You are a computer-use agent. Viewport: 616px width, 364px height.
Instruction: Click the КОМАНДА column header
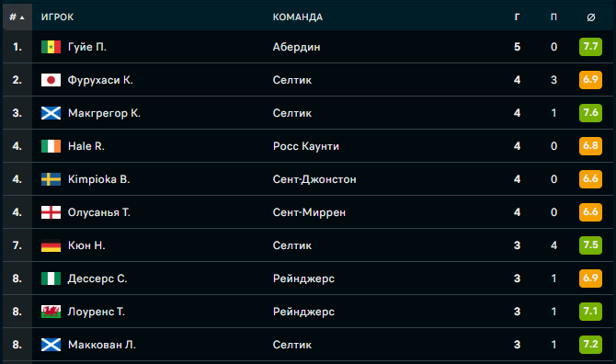(298, 17)
